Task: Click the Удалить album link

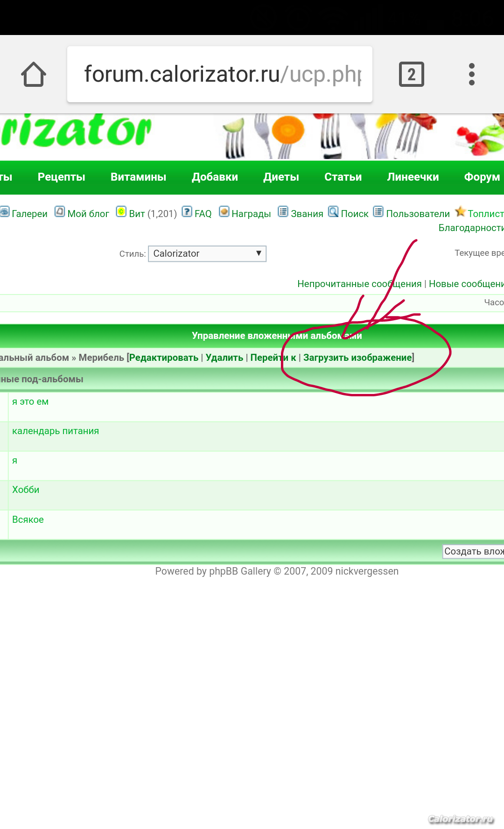Action: point(224,358)
